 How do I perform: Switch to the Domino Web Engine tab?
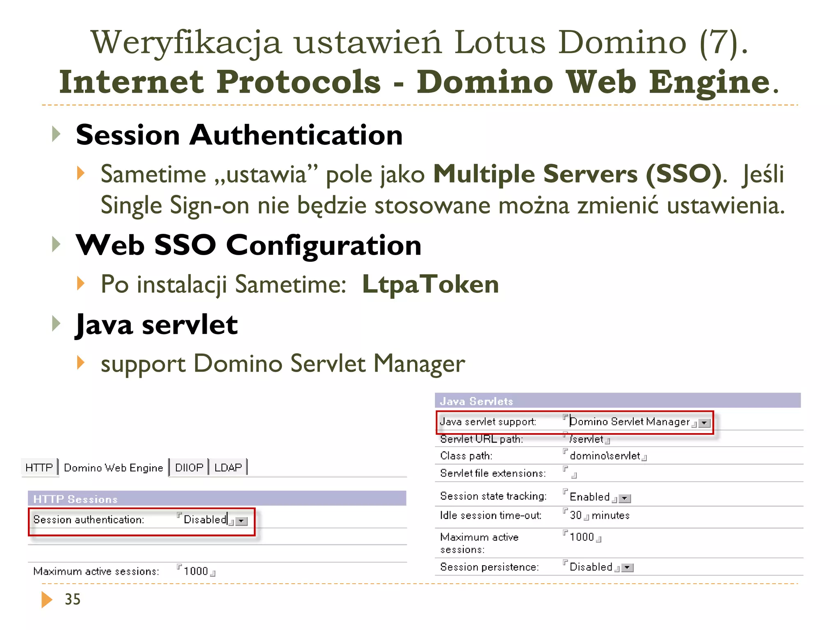coord(114,468)
